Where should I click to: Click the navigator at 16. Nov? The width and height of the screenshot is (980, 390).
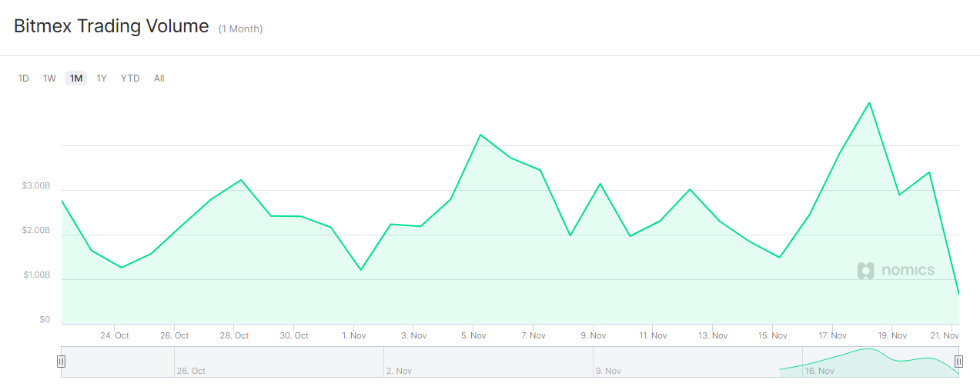coord(819,371)
